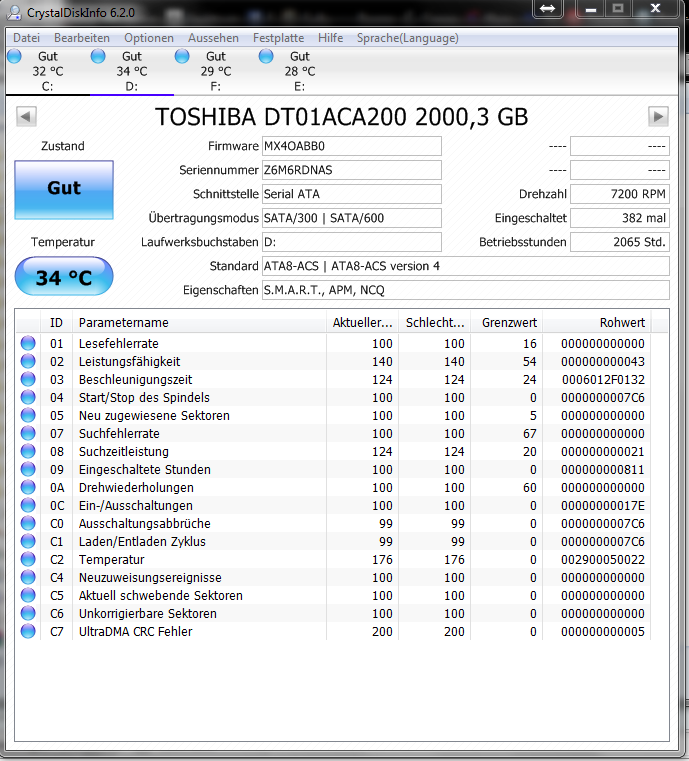Click the Seriennummer field Z6M6RDNAS
Viewport: 689px width, 761px height.
[x=352, y=170]
